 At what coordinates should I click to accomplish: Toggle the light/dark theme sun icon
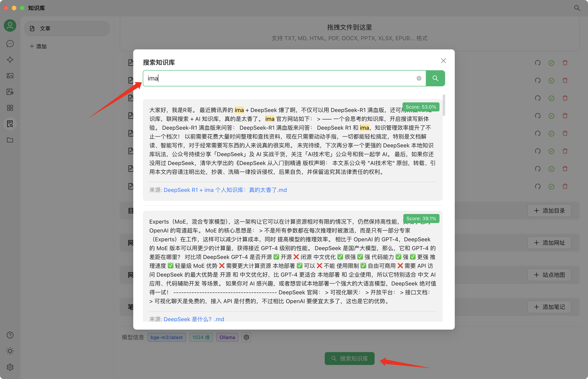10,351
